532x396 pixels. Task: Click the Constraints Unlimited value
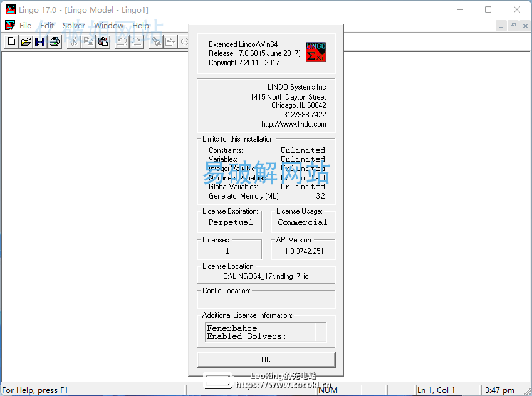click(x=303, y=150)
